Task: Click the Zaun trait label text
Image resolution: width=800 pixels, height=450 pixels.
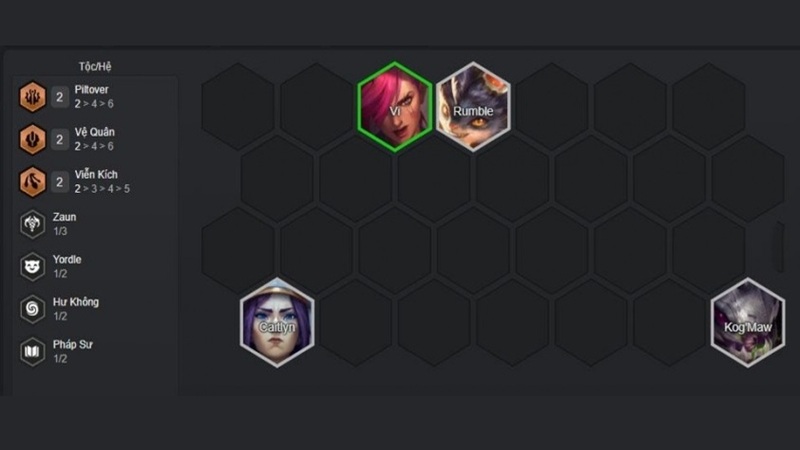Action: pos(64,217)
